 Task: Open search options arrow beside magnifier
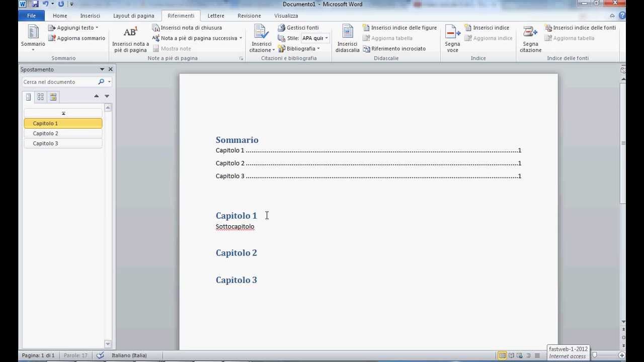[x=109, y=82]
